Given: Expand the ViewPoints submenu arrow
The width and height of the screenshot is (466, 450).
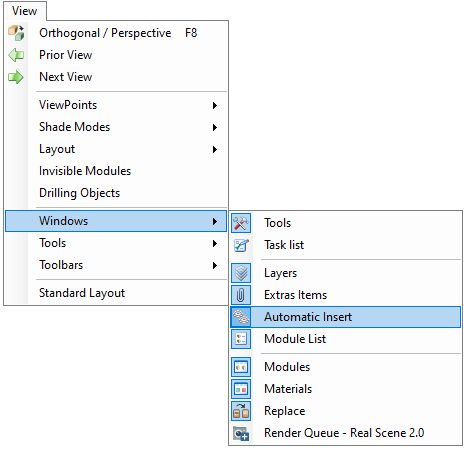Looking at the screenshot, I should [215, 105].
